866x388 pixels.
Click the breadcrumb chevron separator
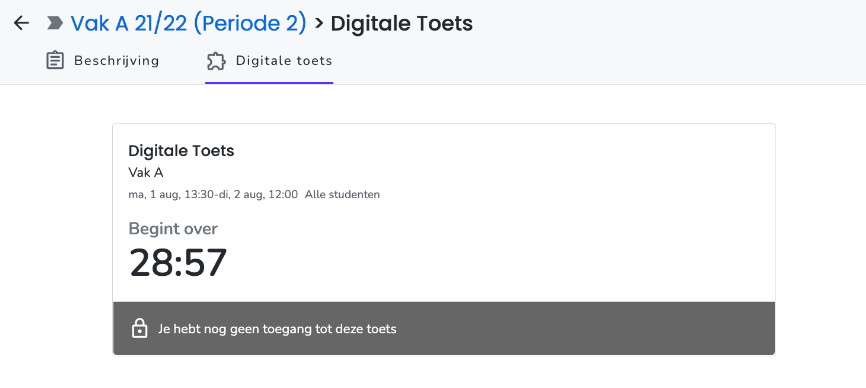(319, 23)
